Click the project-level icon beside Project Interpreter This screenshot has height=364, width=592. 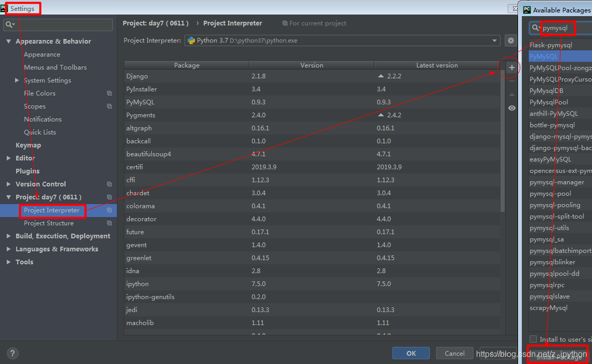[x=109, y=210]
